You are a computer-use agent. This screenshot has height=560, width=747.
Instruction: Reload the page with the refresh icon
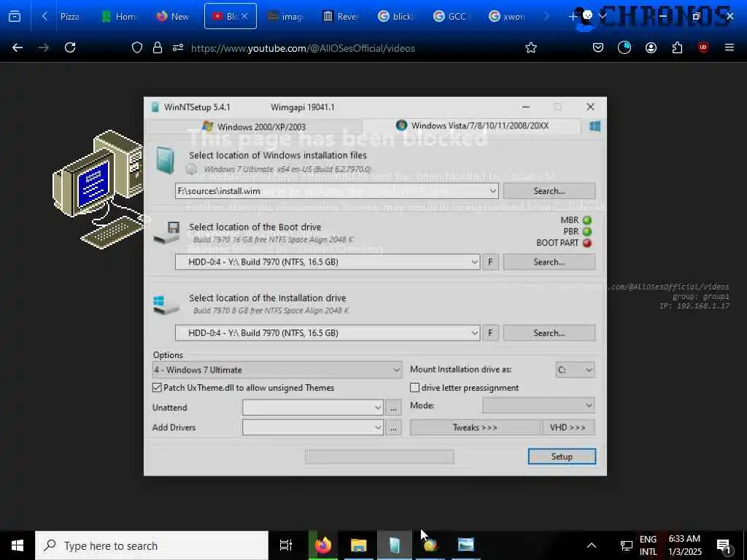pyautogui.click(x=70, y=47)
